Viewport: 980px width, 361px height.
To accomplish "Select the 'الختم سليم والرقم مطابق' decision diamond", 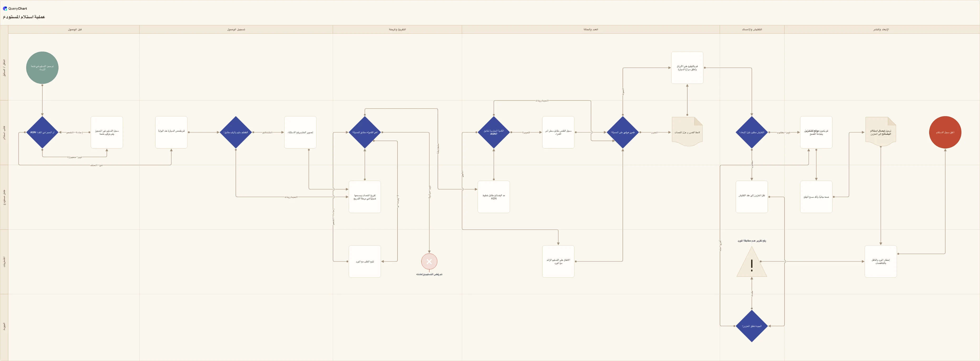I will click(236, 132).
